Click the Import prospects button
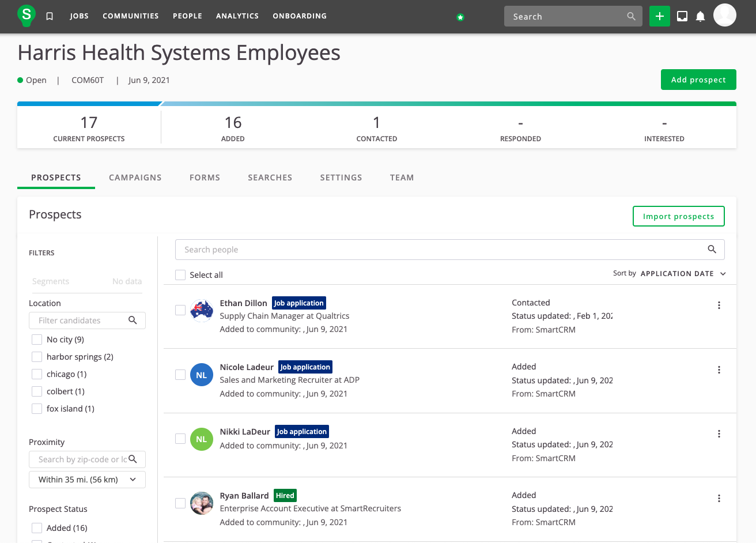 pyautogui.click(x=679, y=216)
